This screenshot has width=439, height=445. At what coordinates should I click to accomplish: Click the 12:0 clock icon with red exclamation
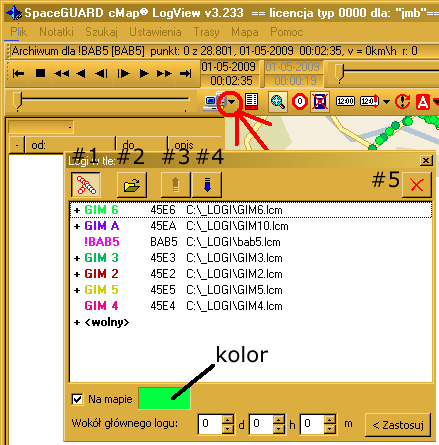(369, 101)
